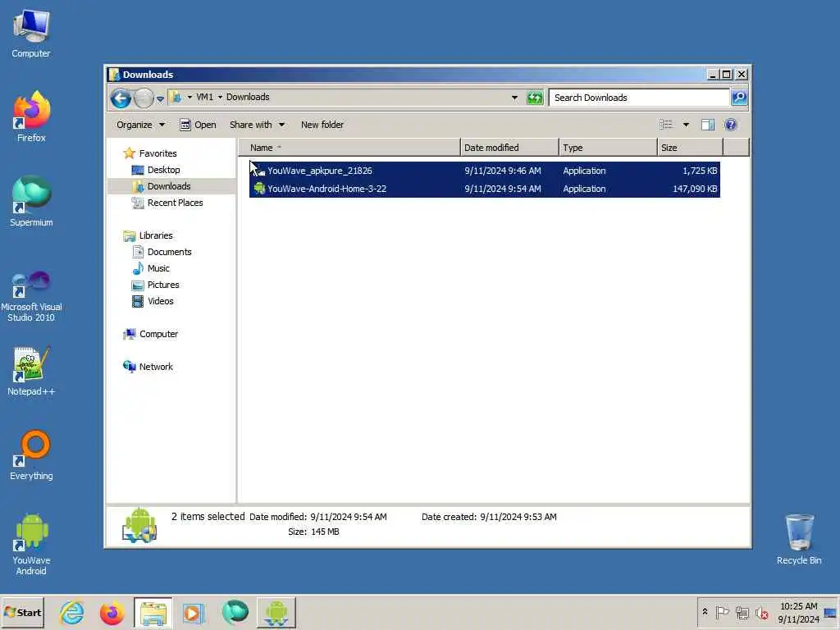Go back with the Explorer Back arrow
Image resolution: width=840 pixels, height=630 pixels.
121,98
